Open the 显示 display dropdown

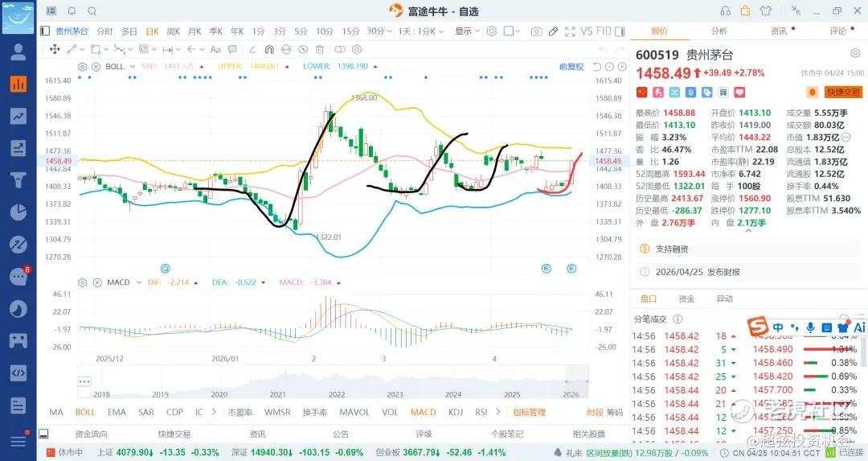466,31
